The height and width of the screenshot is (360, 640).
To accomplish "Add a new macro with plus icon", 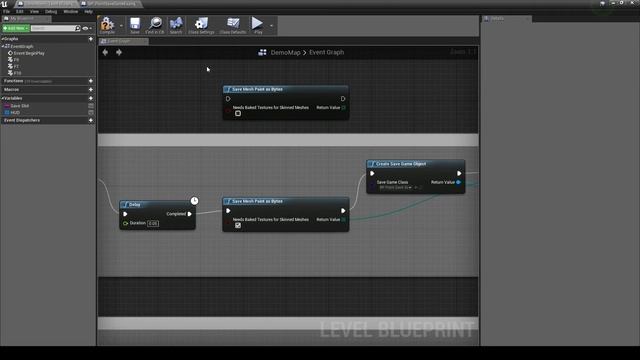I will pyautogui.click(x=91, y=89).
